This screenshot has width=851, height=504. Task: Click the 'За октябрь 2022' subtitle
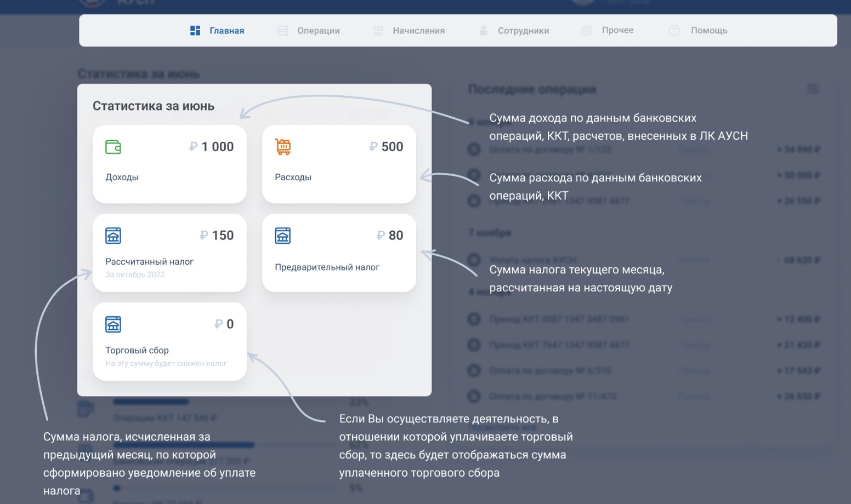coord(135,274)
